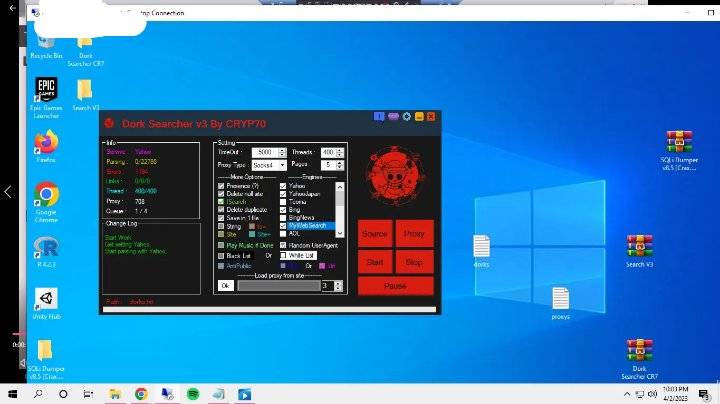Screen dimensions: 720x404
Task: Uncheck the Bing engine
Action: click(x=283, y=210)
